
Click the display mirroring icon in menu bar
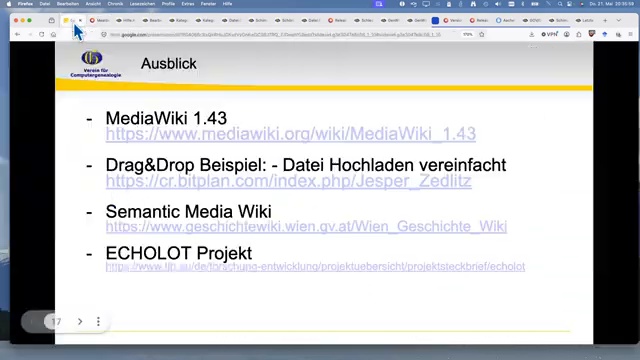426,4
